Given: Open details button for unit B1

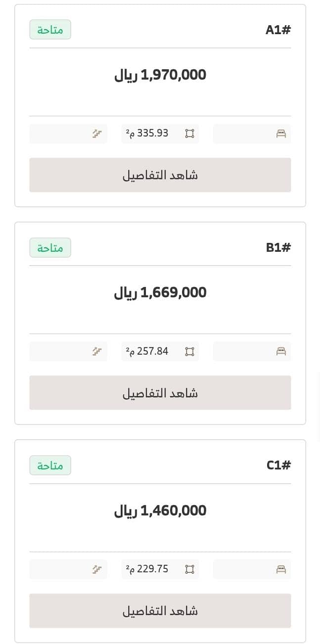Looking at the screenshot, I should [x=160, y=393].
